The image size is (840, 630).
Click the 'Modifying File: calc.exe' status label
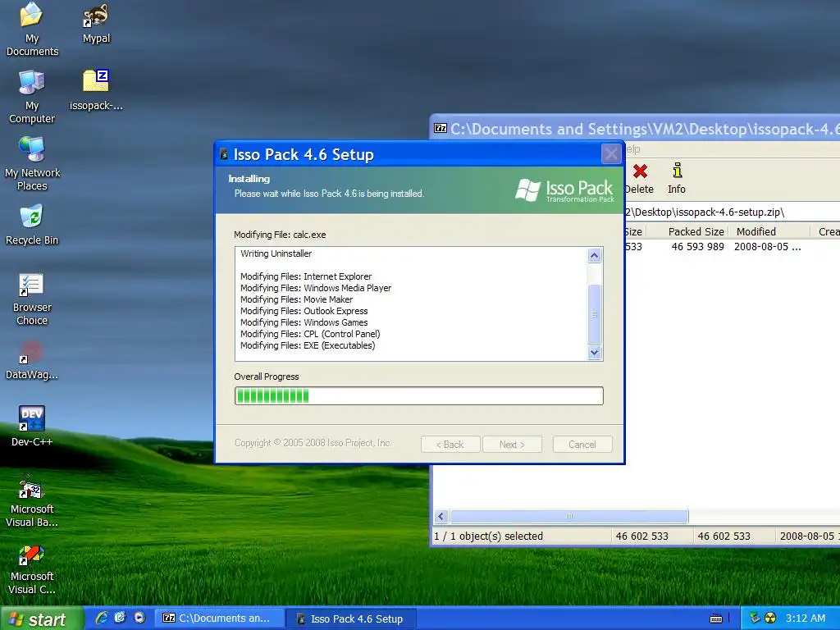[x=280, y=235]
